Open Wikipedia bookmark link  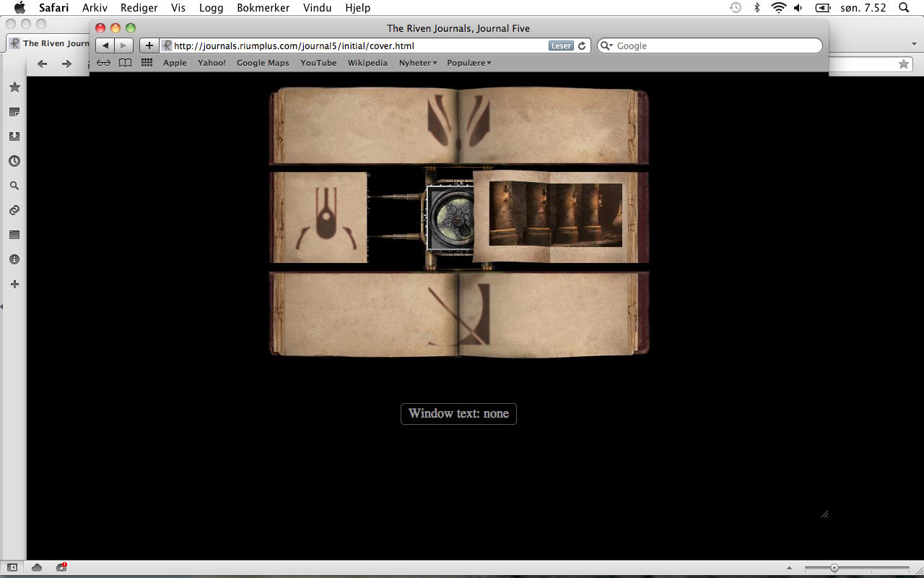click(367, 63)
